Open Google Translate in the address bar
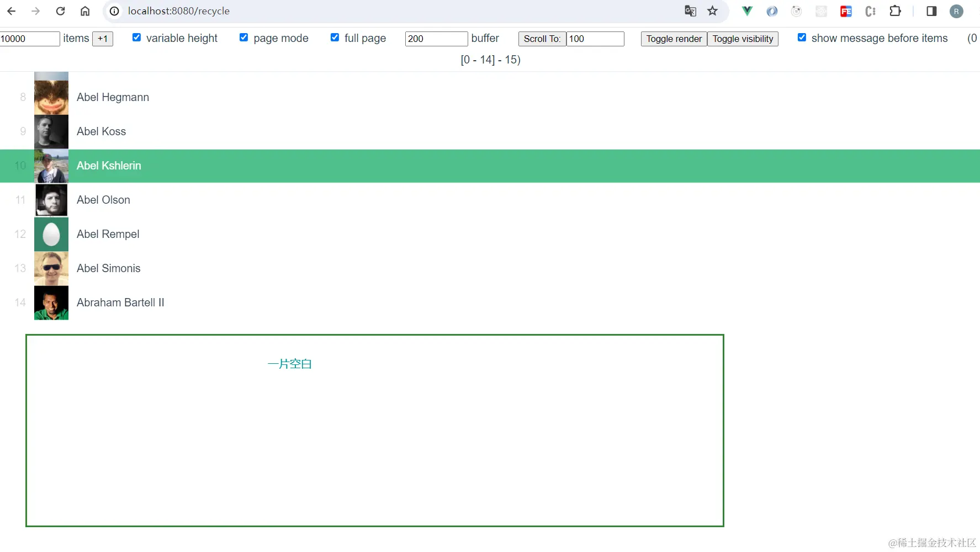Screen dimensions: 980x552 pyautogui.click(x=690, y=11)
